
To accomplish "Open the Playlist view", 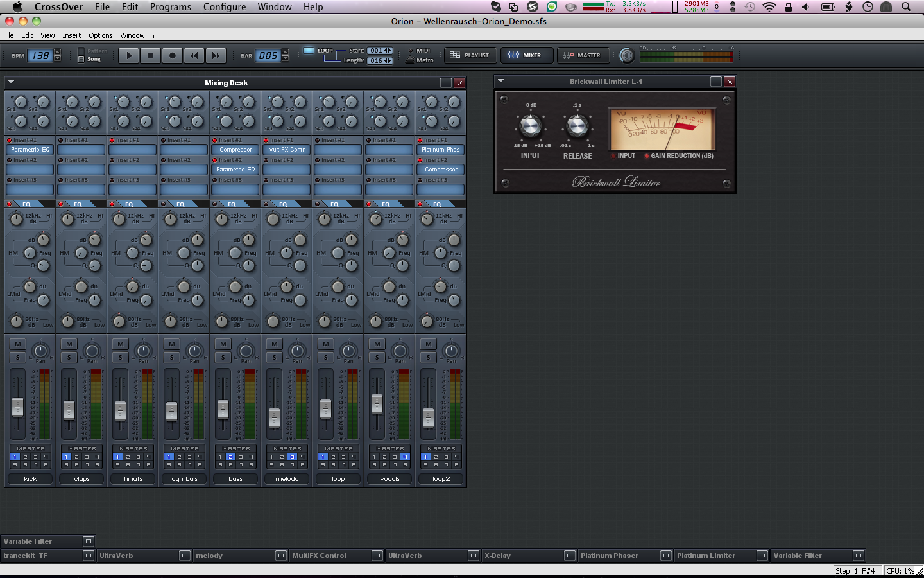I will [x=470, y=55].
